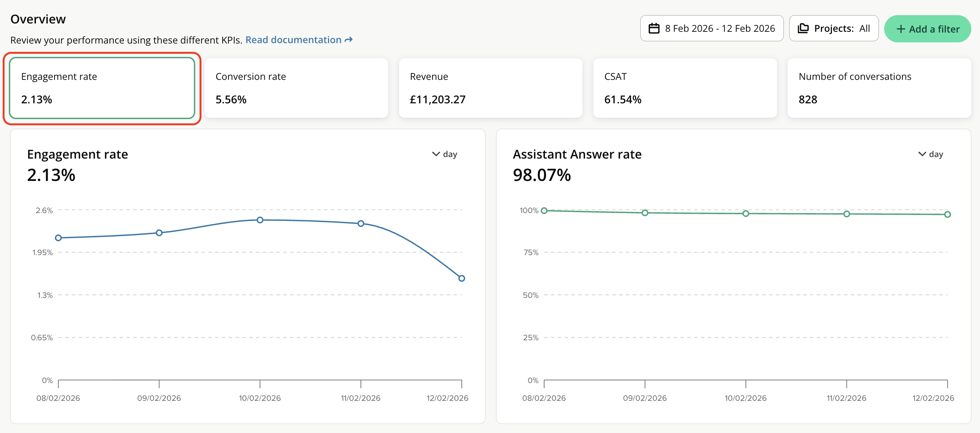This screenshot has width=980, height=433.
Task: Click the calendar icon in date range
Action: pyautogui.click(x=654, y=28)
